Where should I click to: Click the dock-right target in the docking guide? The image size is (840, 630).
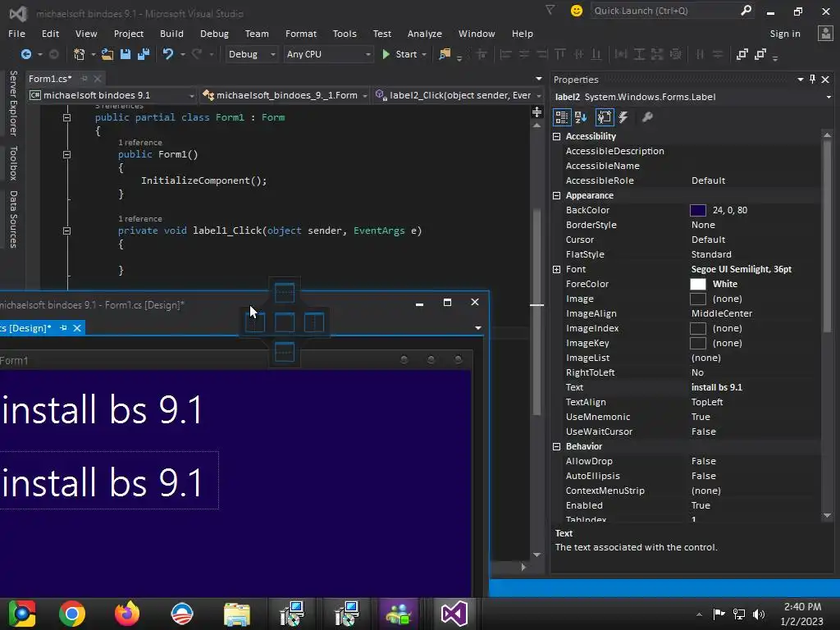(x=314, y=322)
